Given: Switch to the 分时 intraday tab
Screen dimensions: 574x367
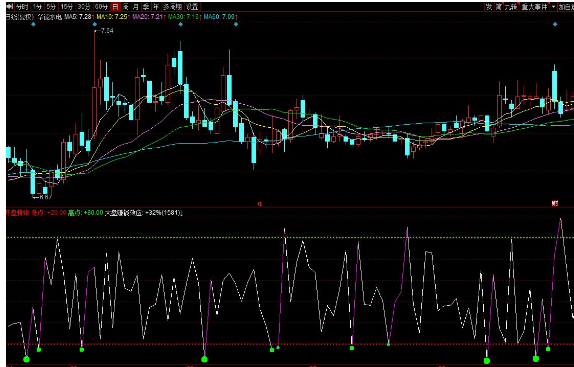Looking at the screenshot, I should point(22,7).
